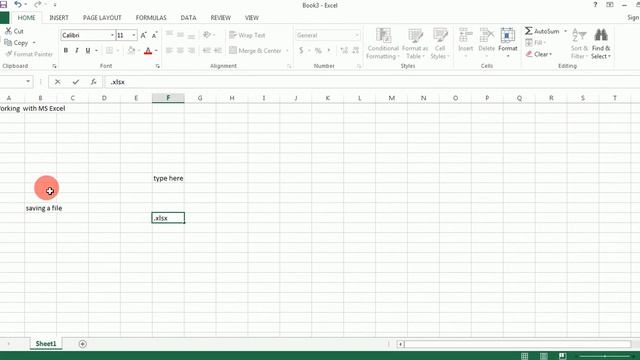Open the VIEW tab
640x360 pixels.
click(x=251, y=18)
